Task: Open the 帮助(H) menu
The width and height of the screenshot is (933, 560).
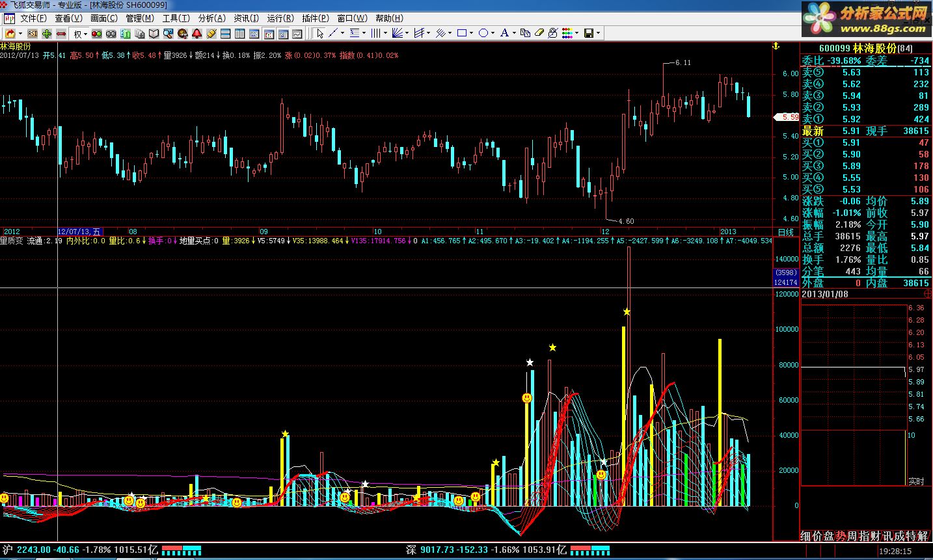Action: 389,18
